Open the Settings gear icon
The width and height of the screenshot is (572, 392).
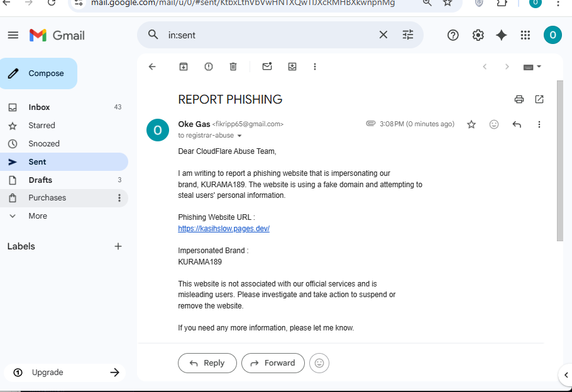(478, 35)
